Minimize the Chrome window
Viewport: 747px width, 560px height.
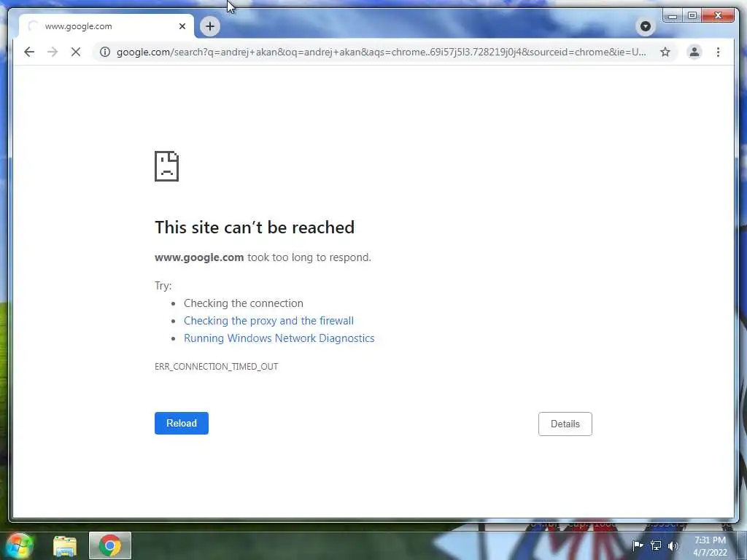[x=672, y=16]
